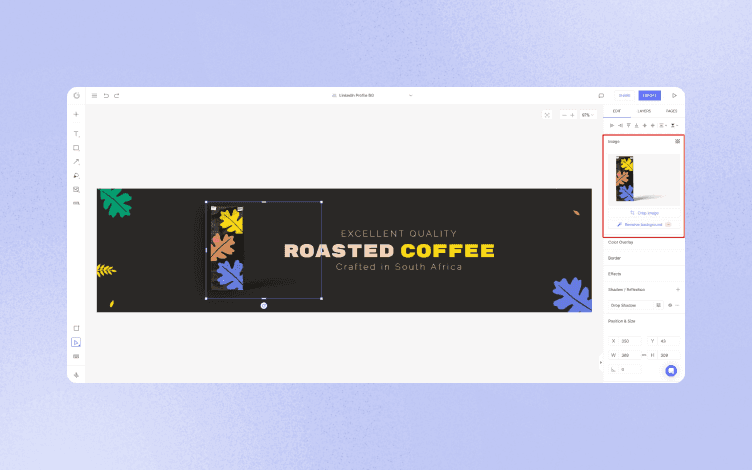Select the Pen drawing tool

76,176
